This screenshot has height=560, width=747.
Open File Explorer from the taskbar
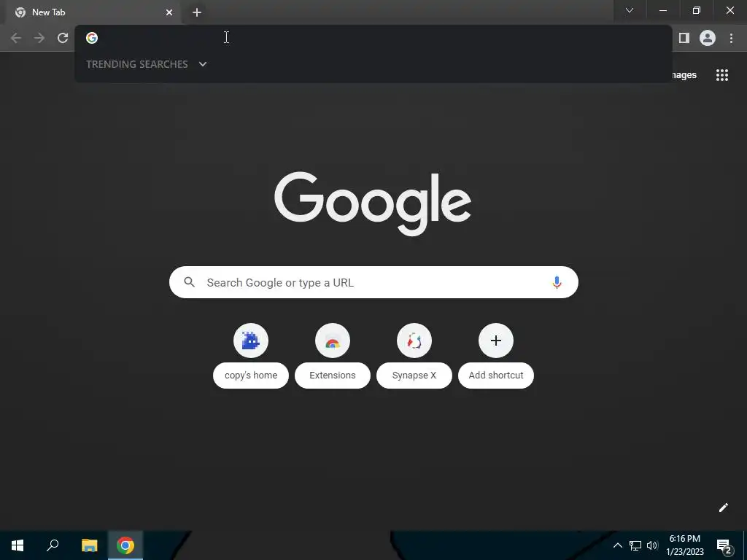pyautogui.click(x=89, y=545)
